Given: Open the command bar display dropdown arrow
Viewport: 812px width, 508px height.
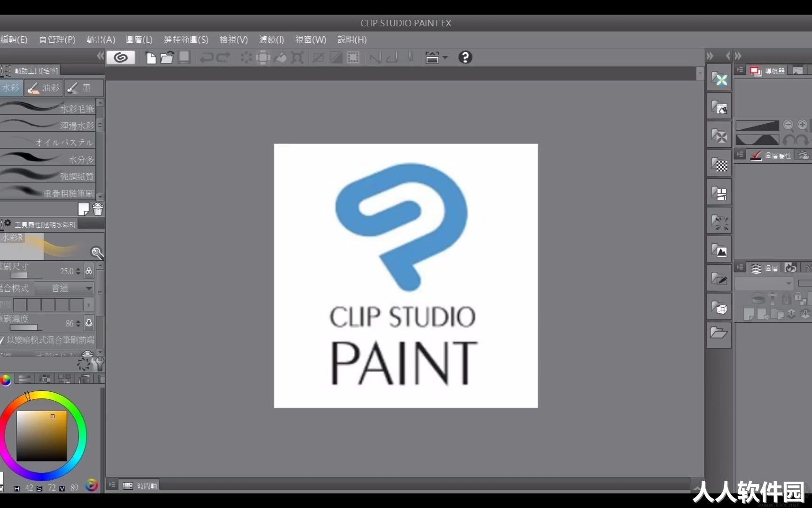Looking at the screenshot, I should point(445,57).
